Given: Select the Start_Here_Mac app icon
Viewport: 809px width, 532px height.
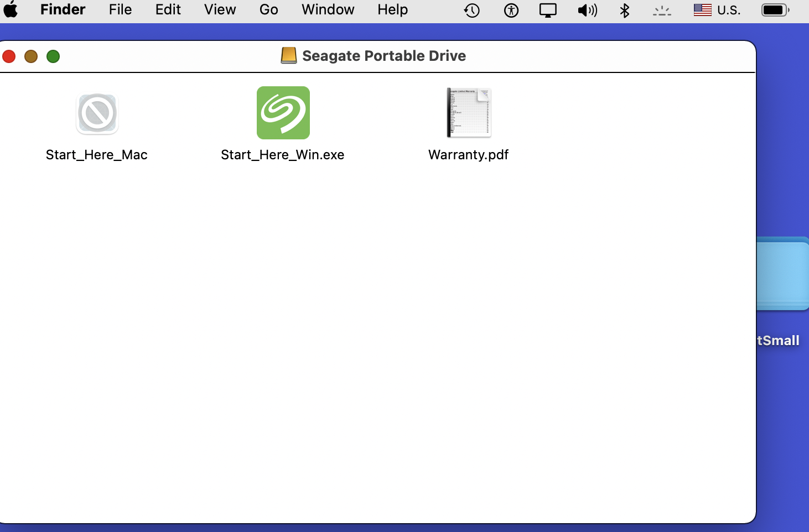Looking at the screenshot, I should pyautogui.click(x=97, y=113).
